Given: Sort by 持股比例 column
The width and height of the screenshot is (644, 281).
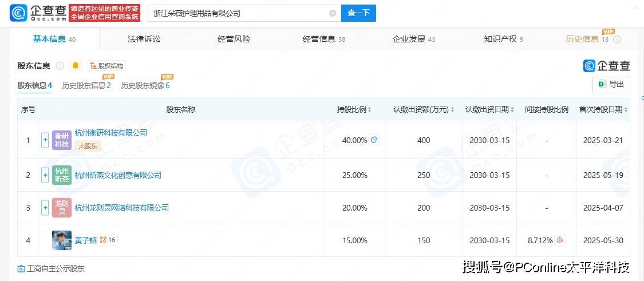Looking at the screenshot, I should pos(354,110).
